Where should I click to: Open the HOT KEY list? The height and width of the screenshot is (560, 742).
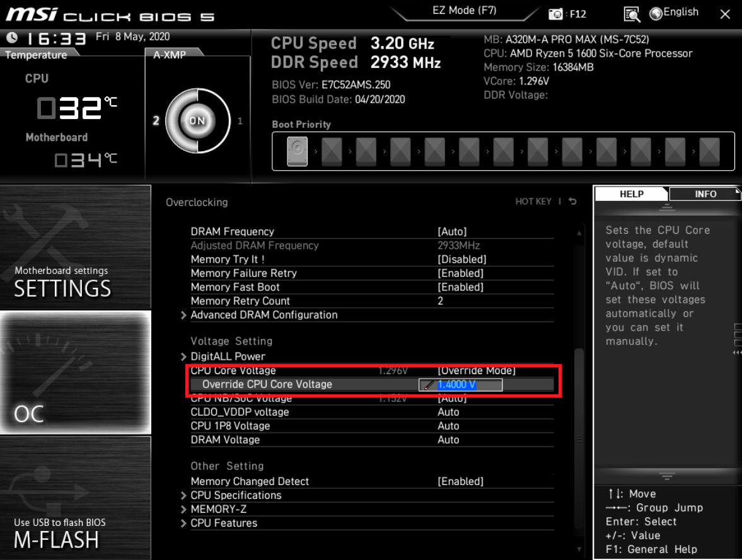[533, 202]
